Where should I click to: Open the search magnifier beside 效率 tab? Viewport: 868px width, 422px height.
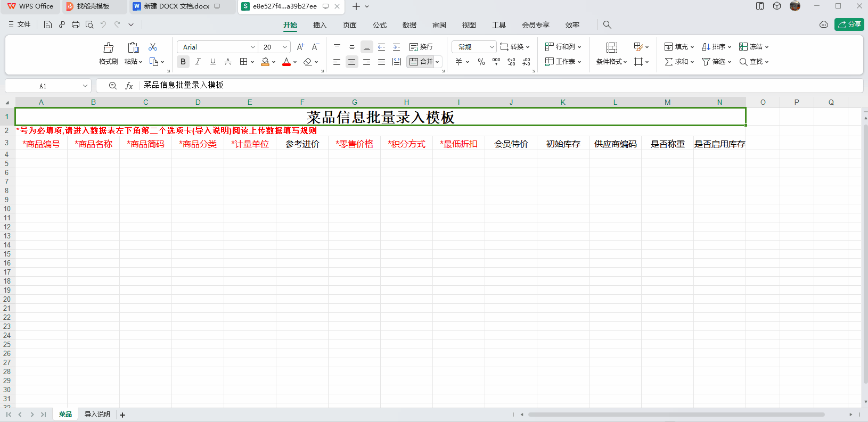[607, 24]
